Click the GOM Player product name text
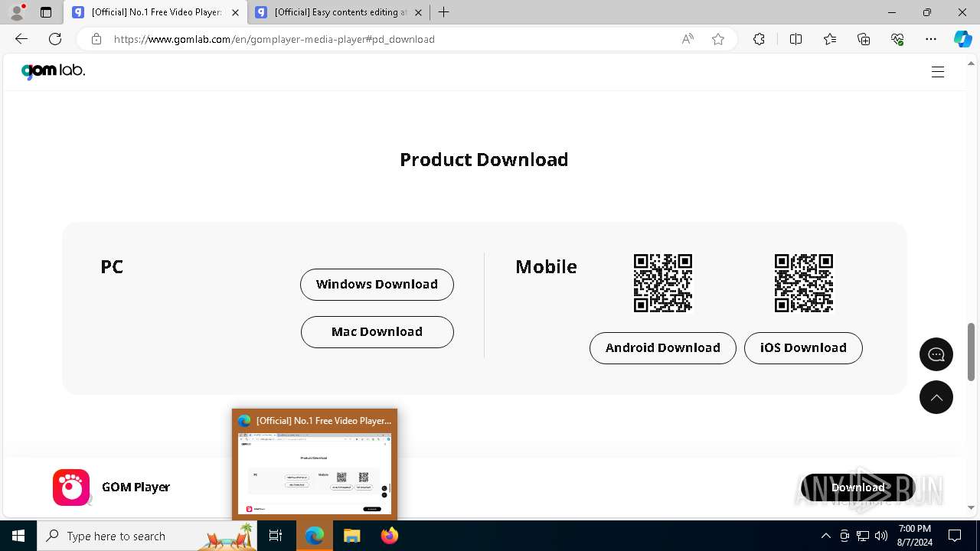This screenshot has height=551, width=980. 136,487
